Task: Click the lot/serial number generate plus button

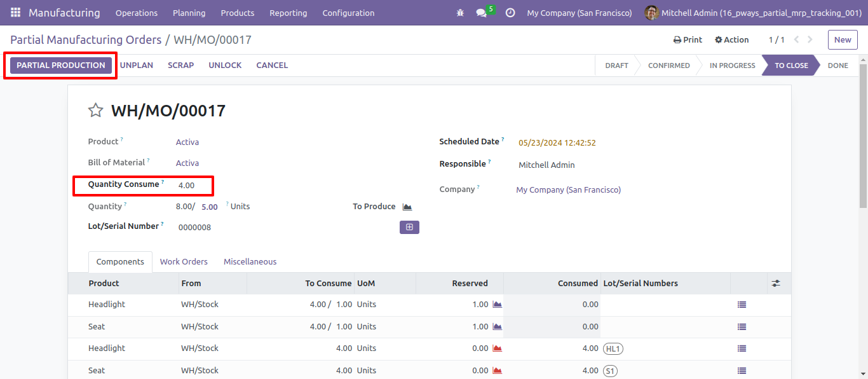Action: click(409, 227)
